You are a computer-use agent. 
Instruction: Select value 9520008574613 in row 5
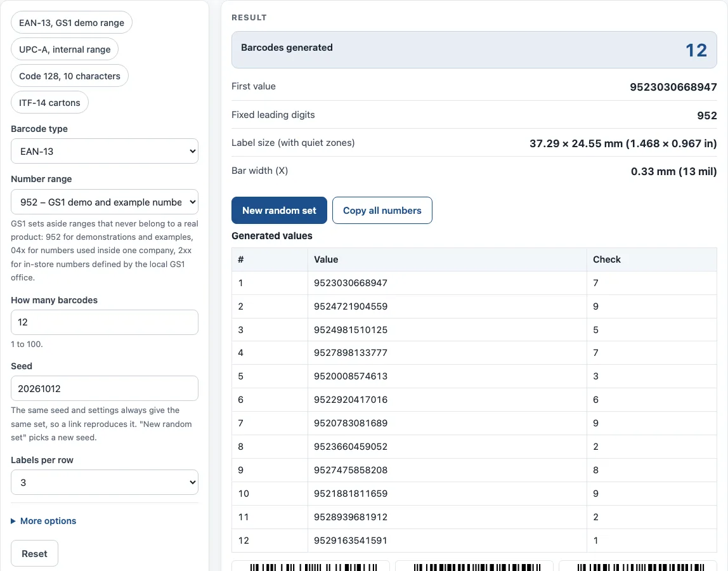click(x=351, y=376)
